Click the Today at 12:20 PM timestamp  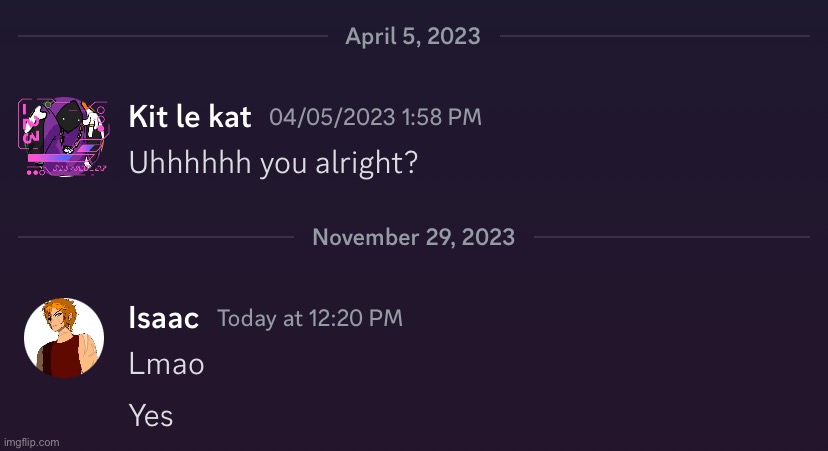click(310, 318)
